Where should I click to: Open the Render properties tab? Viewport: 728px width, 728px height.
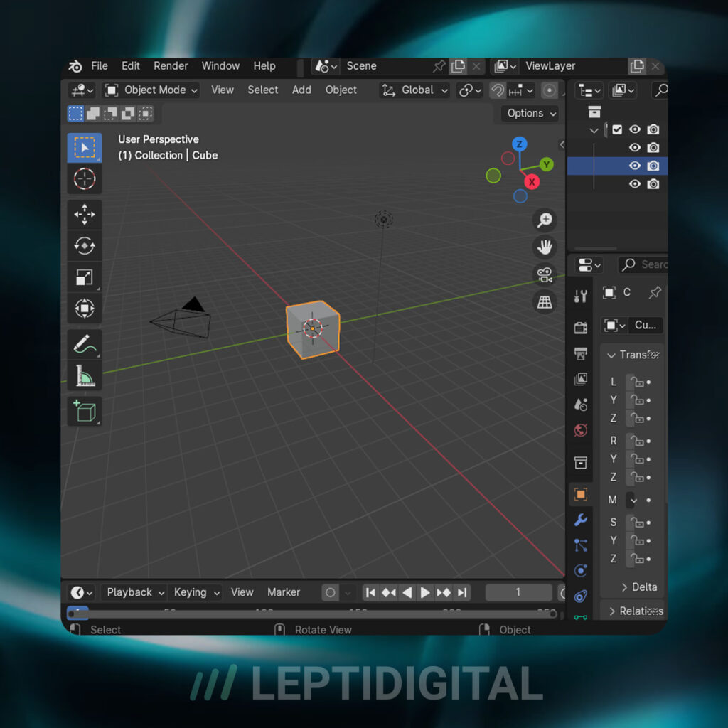tap(581, 328)
